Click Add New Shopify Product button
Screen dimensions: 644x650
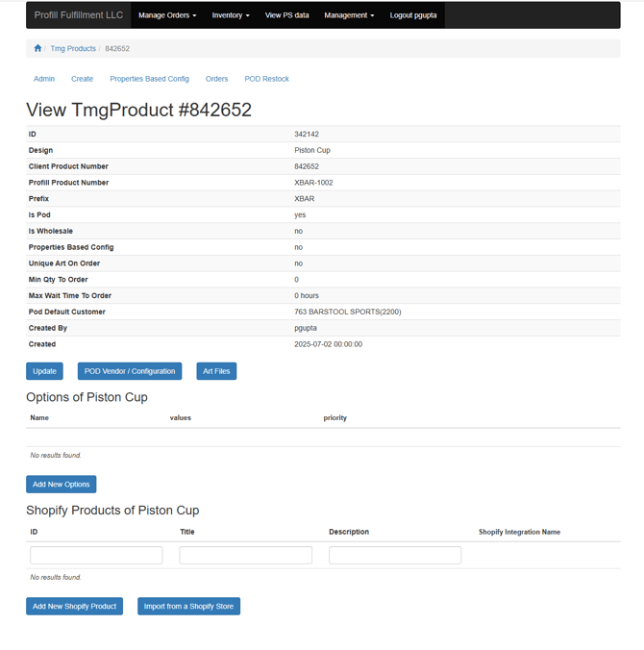(x=75, y=606)
